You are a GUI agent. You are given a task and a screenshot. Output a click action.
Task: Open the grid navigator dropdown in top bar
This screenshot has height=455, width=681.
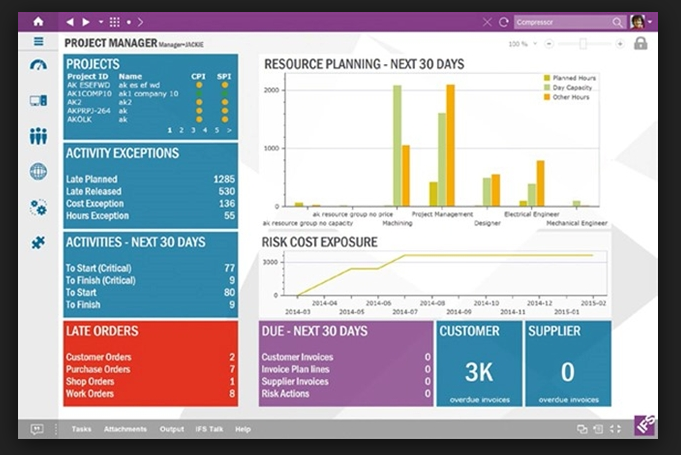pos(117,21)
